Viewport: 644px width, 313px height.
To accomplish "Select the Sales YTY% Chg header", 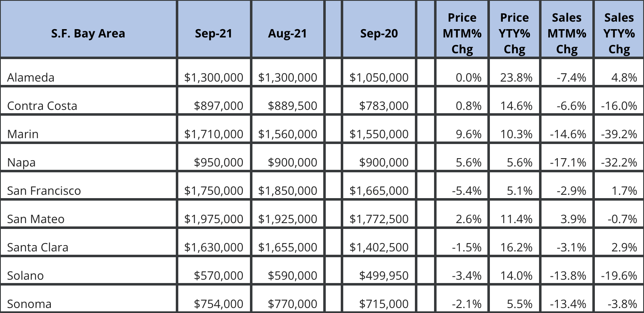I will 619,33.
